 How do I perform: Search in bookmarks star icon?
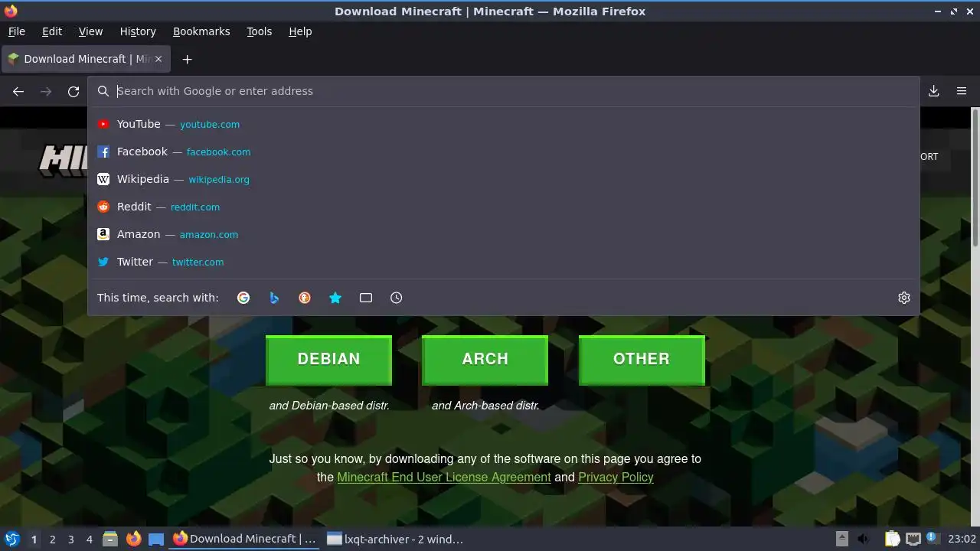click(x=335, y=298)
